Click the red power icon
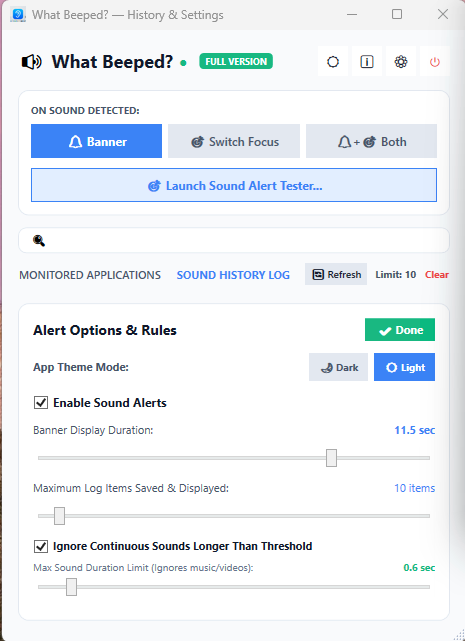 click(435, 62)
